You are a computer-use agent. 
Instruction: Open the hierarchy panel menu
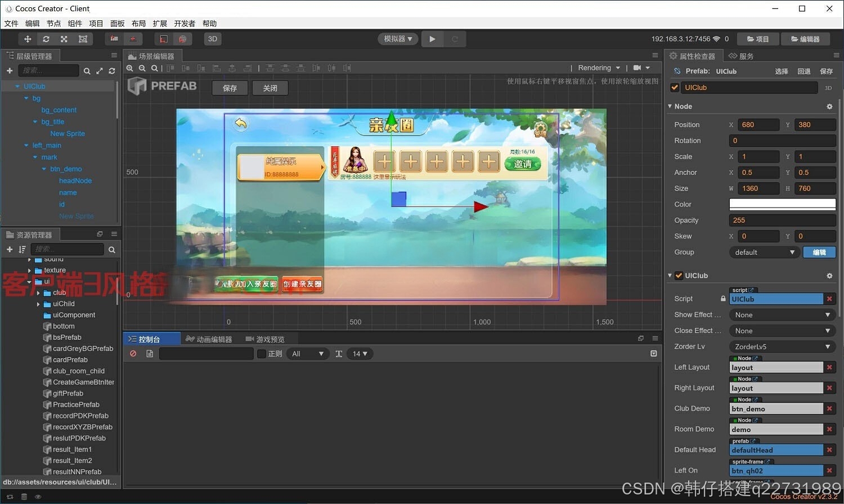pyautogui.click(x=114, y=55)
